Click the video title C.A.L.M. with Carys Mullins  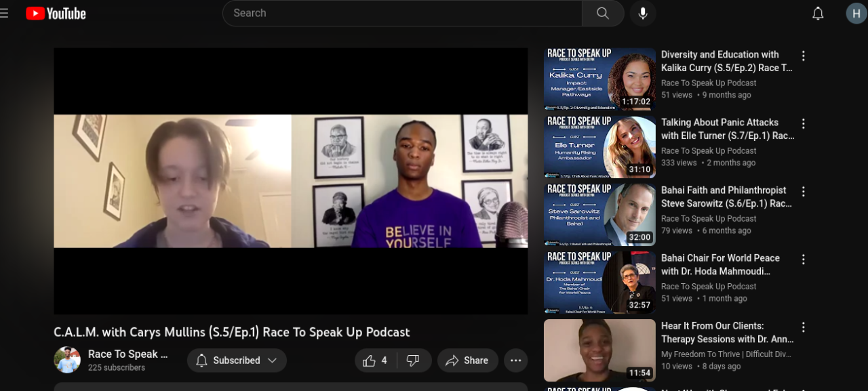click(232, 332)
